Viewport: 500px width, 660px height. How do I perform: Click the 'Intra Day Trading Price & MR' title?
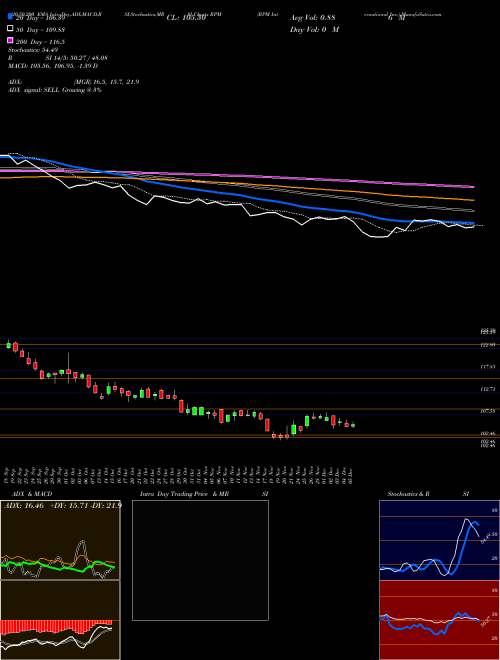[x=184, y=494]
